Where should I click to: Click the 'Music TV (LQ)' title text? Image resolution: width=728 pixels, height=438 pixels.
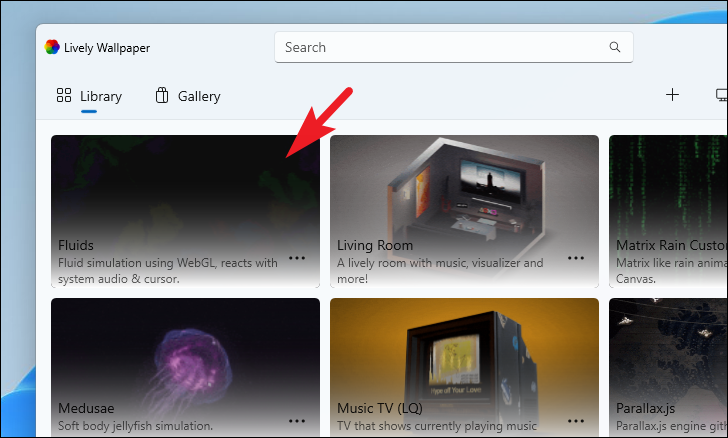[380, 408]
